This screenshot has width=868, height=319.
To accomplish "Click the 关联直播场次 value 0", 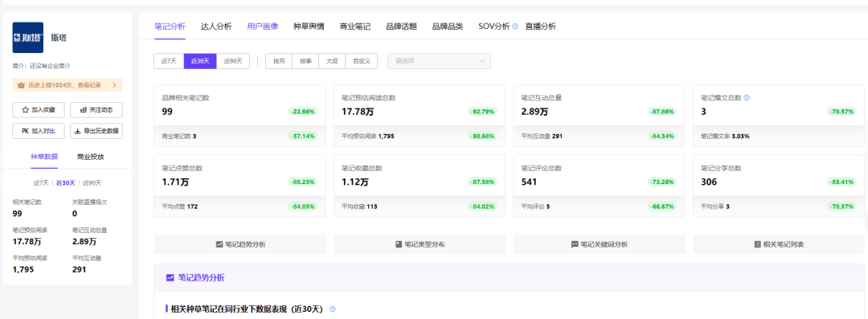I will tap(75, 213).
